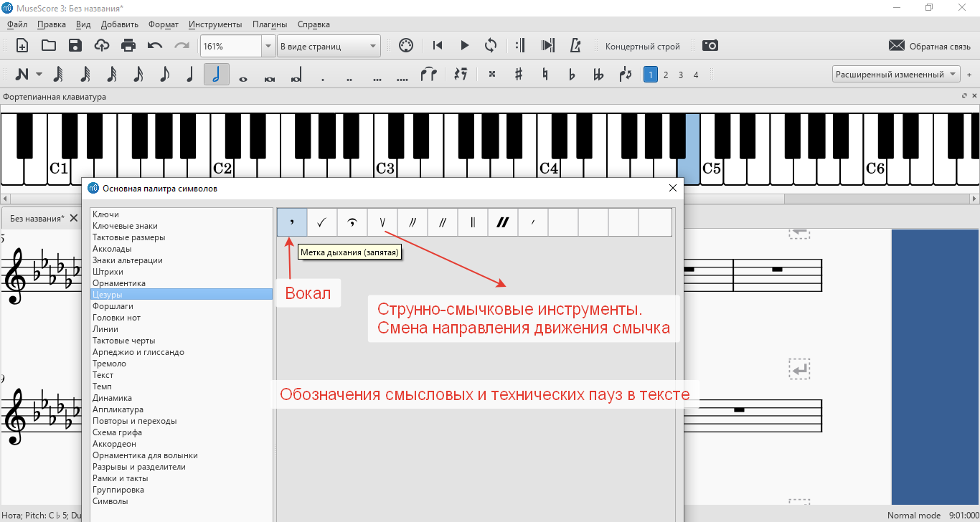Open the 'В виде страниц' view mode dropdown

[329, 46]
